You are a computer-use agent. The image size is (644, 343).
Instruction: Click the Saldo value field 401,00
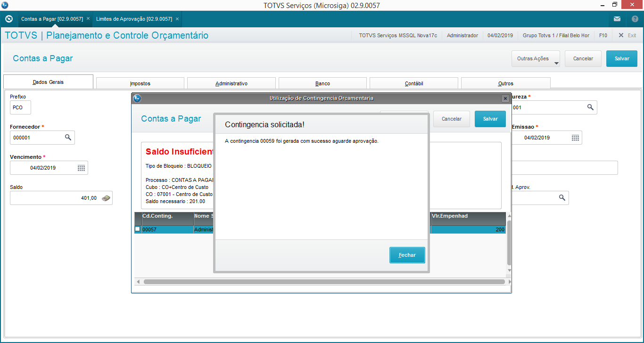(61, 198)
